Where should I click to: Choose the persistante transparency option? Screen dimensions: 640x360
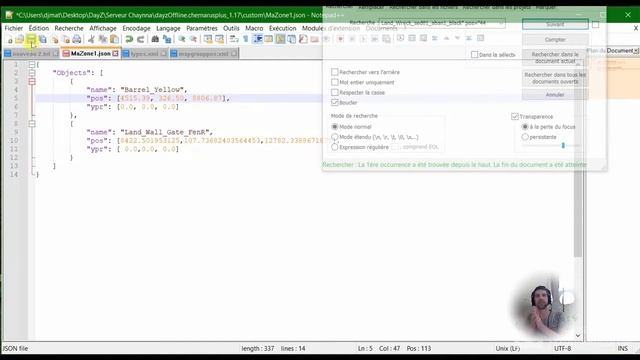[x=525, y=137]
